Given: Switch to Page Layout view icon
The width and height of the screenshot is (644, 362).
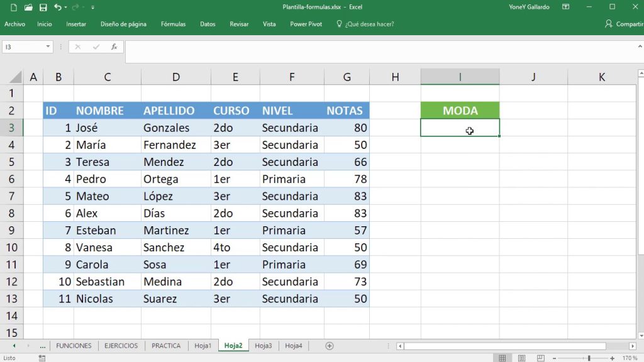Looking at the screenshot, I should coord(521,358).
